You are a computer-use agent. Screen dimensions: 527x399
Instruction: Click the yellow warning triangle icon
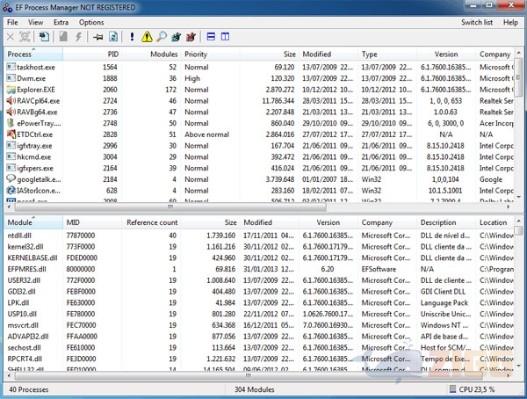click(147, 37)
